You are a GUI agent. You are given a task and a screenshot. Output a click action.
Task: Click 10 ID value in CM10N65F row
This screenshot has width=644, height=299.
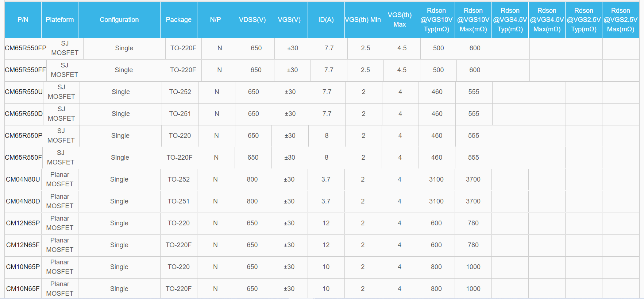tap(326, 289)
